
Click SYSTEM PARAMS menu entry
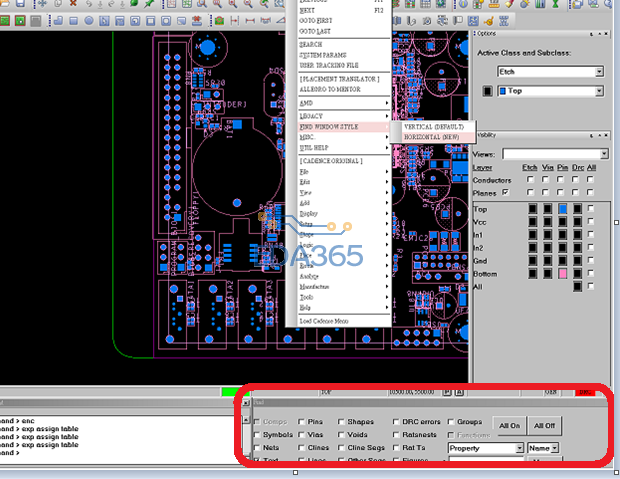pos(343,55)
